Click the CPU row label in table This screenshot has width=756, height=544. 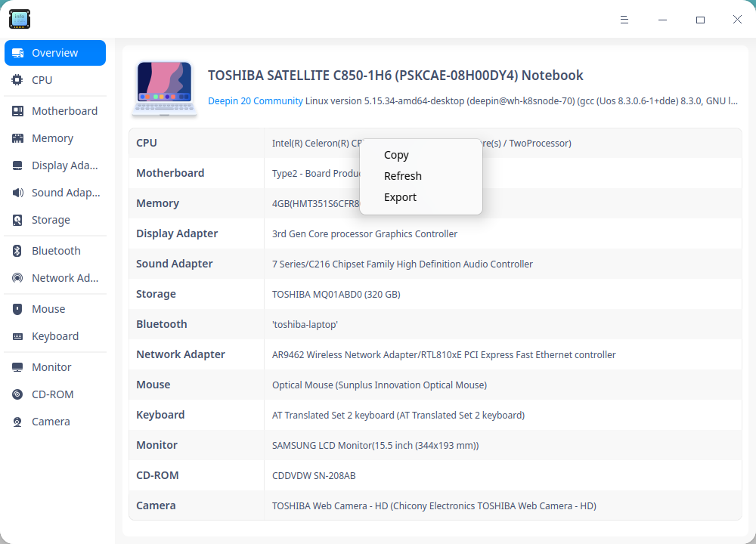[x=147, y=143]
